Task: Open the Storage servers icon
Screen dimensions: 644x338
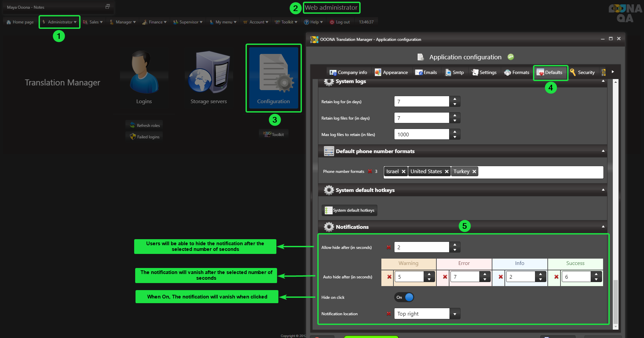Action: 209,73
